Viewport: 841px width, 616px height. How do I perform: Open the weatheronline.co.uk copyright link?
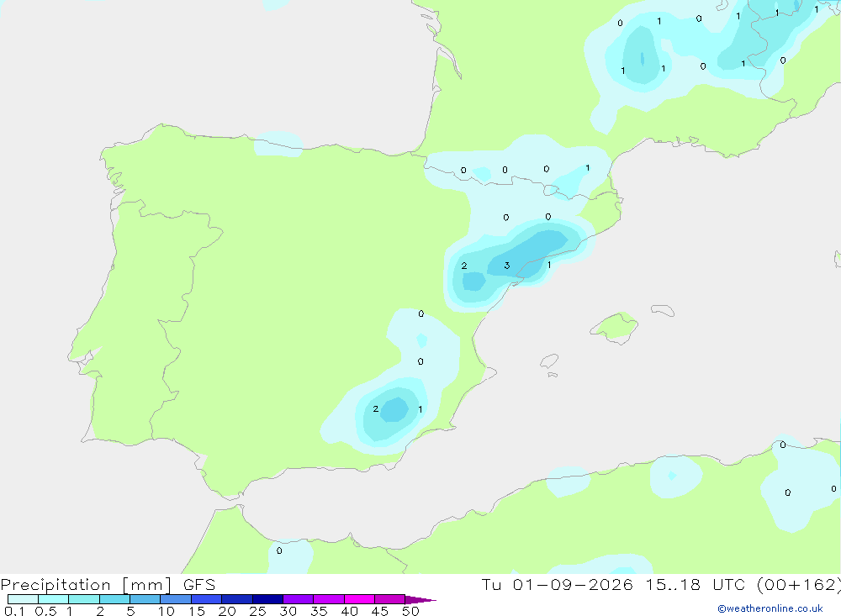click(770, 608)
